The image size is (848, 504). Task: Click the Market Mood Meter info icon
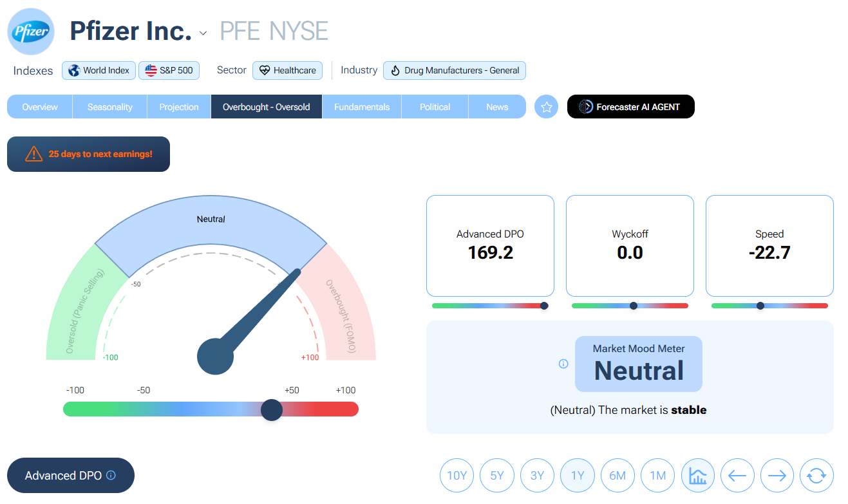click(x=563, y=364)
